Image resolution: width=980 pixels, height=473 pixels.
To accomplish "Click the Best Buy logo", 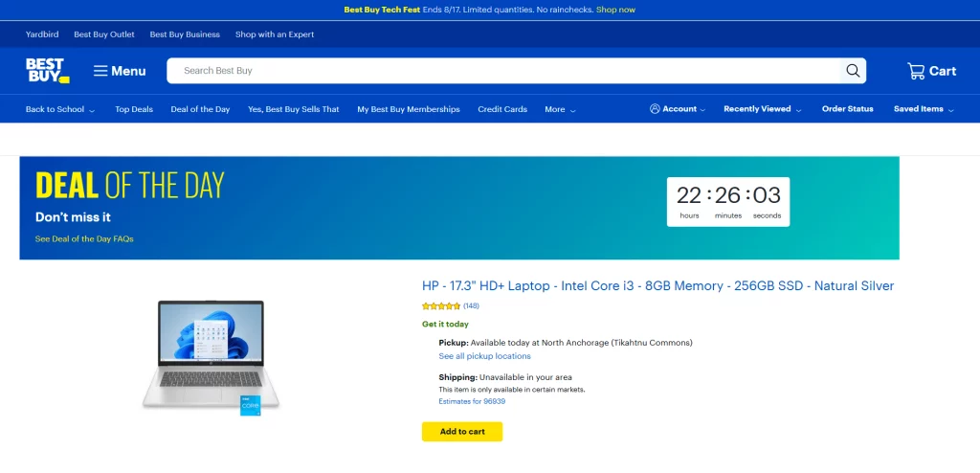I will point(48,71).
